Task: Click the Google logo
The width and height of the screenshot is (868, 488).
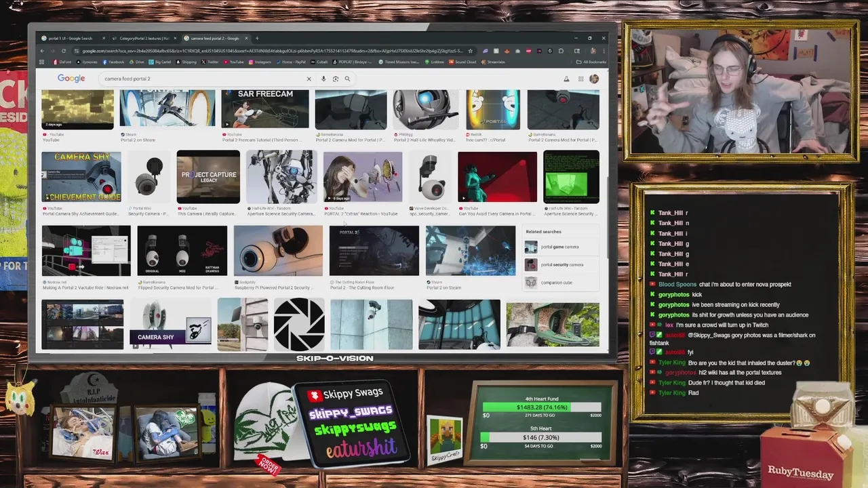Action: click(71, 79)
